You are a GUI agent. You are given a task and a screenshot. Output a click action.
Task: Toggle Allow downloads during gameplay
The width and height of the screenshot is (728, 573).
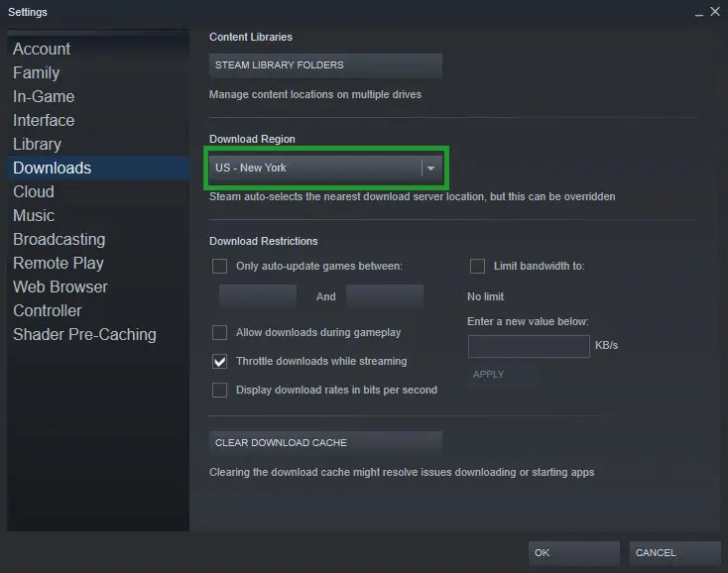pyautogui.click(x=219, y=333)
